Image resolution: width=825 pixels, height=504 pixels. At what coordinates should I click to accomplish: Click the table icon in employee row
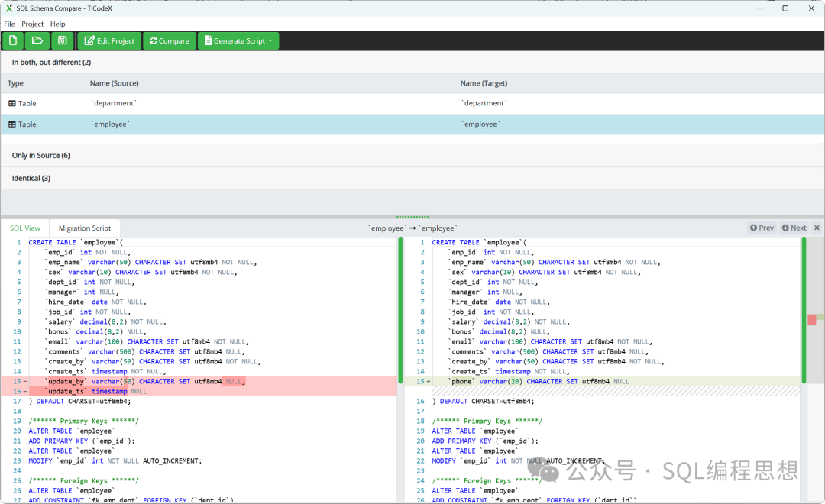(12, 124)
